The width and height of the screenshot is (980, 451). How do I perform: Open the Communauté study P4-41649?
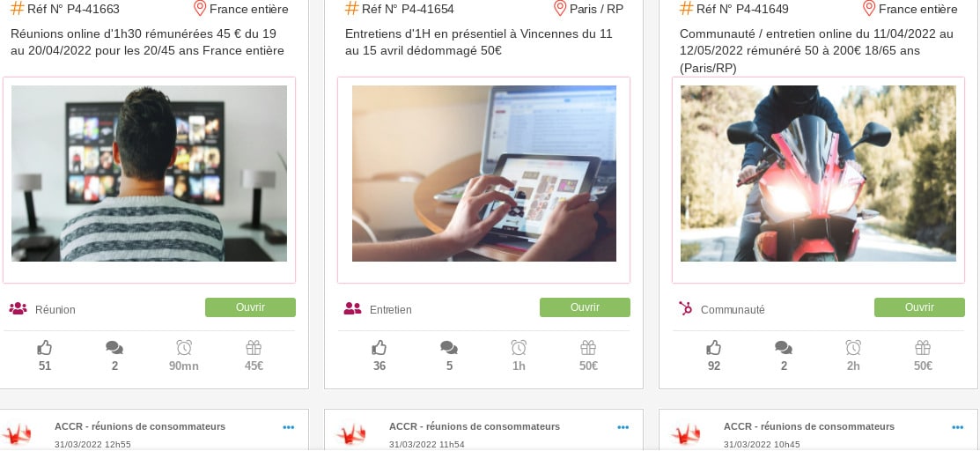(x=919, y=307)
